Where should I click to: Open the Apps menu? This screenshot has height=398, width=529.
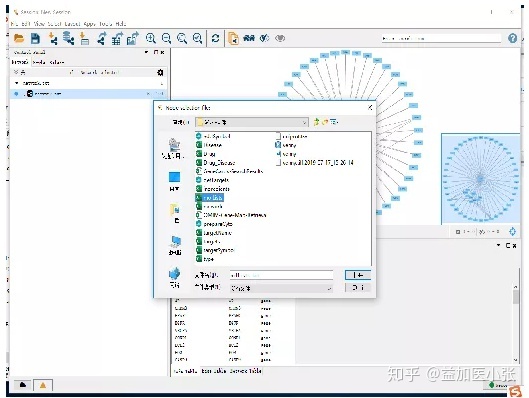[90, 24]
